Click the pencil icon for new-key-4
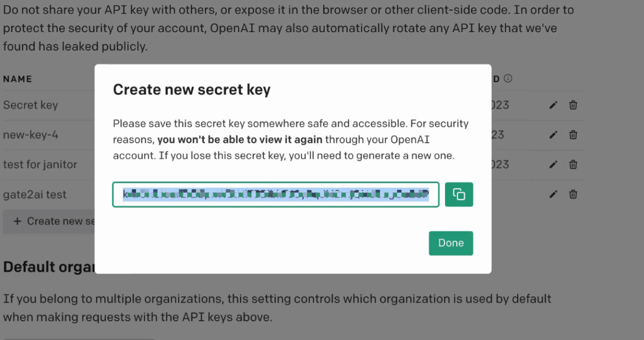This screenshot has width=644, height=340. pos(554,135)
